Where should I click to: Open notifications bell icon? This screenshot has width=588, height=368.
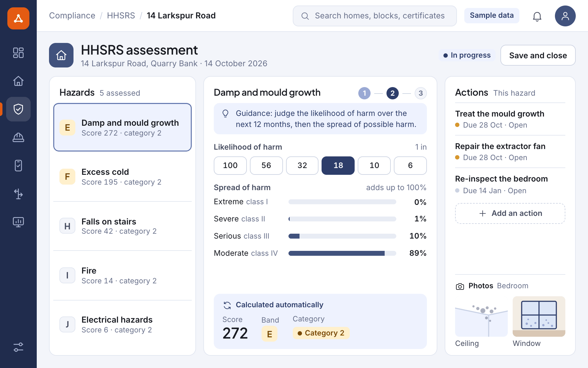coord(537,16)
